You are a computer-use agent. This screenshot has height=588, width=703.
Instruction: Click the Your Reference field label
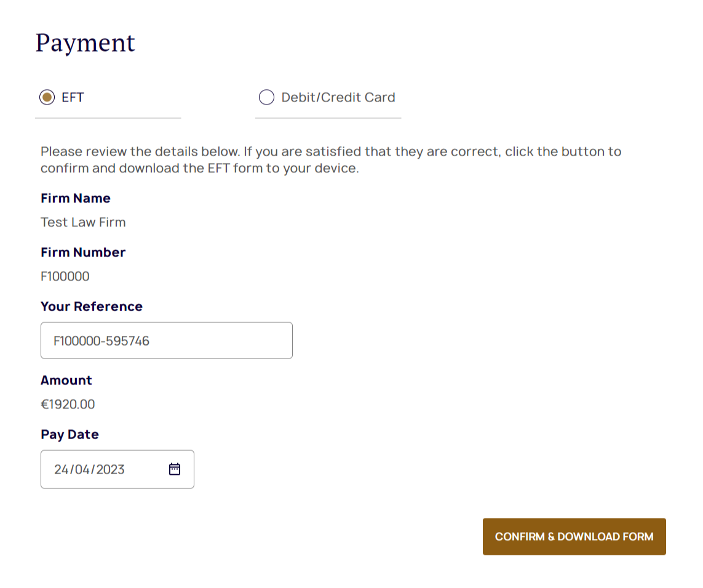tap(92, 306)
